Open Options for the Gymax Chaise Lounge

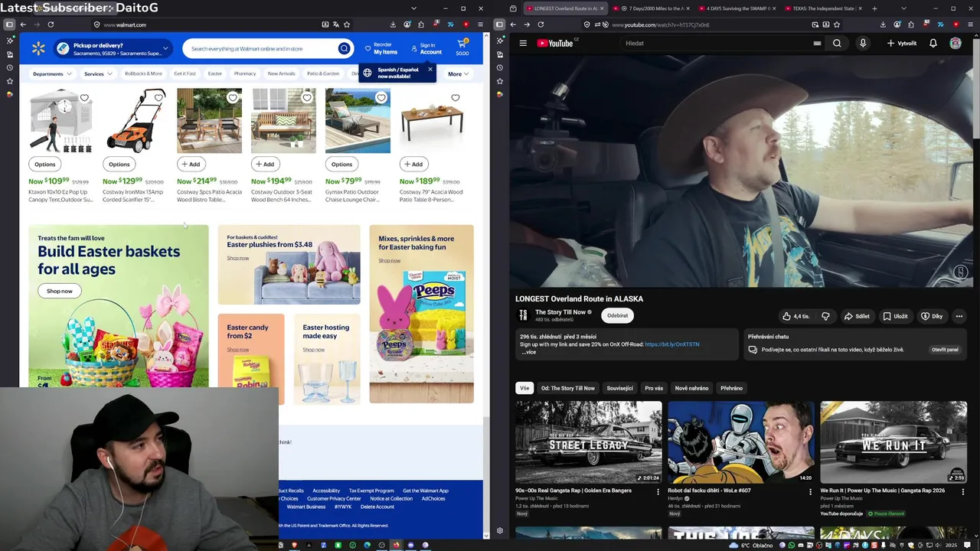pos(342,164)
